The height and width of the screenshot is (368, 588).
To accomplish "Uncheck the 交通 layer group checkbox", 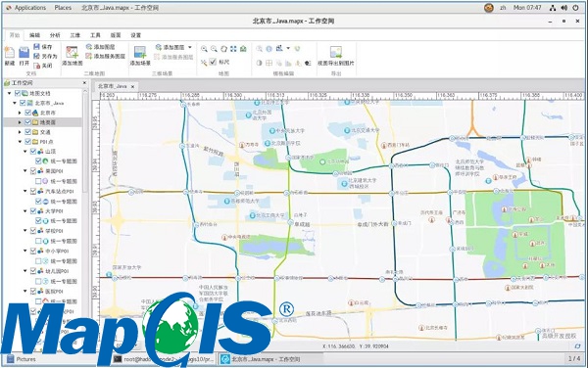I will (x=27, y=132).
